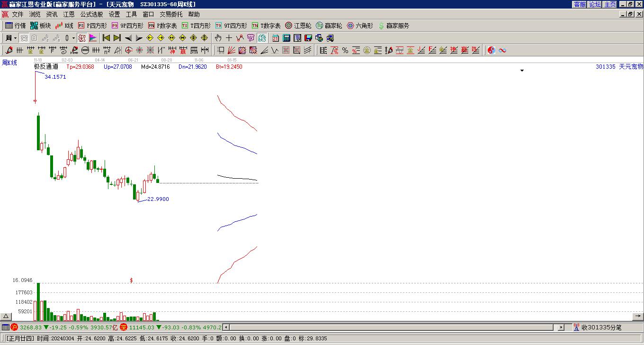Open the 帮助 menu
This screenshot has width=644, height=345.
click(194, 14)
